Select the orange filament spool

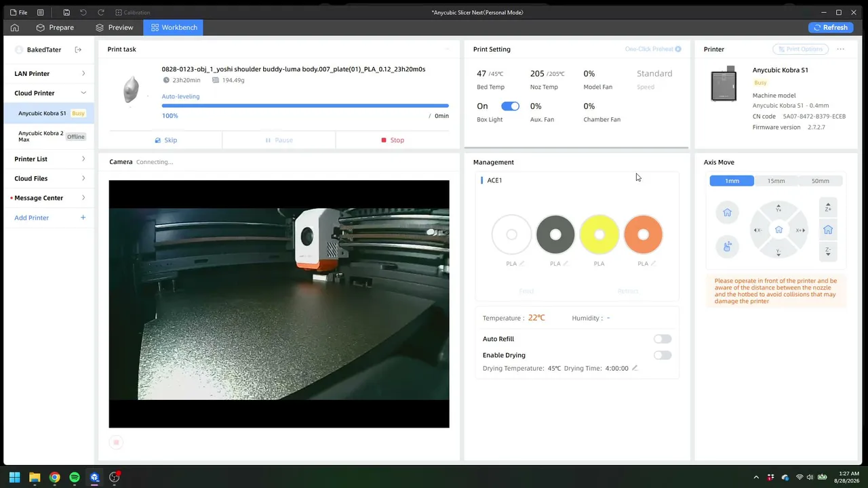click(x=643, y=235)
